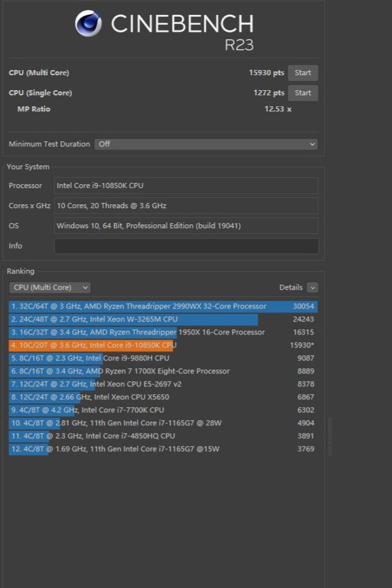Select the Ryzen 7 1700X ranking row
The height and width of the screenshot is (588, 392).
[162, 371]
